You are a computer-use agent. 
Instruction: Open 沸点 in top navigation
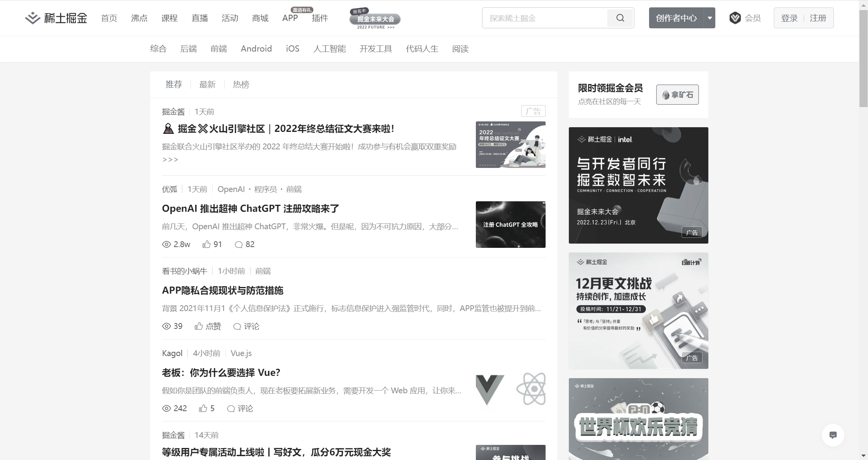139,18
